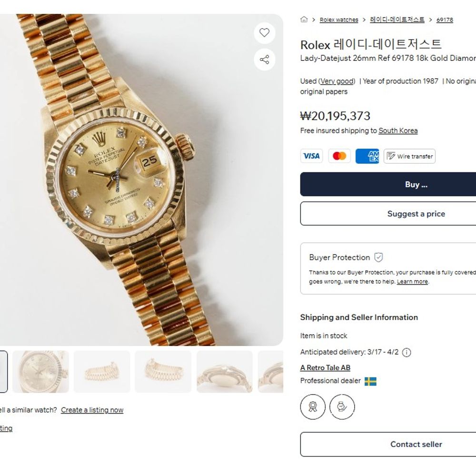Click the delivery info circle icon
Viewport: 476px width, 476px height.
tap(407, 353)
